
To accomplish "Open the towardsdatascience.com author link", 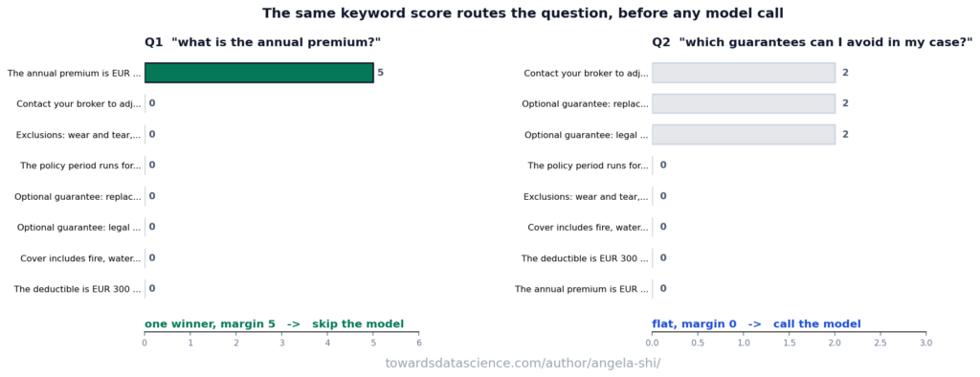I will pyautogui.click(x=523, y=363).
